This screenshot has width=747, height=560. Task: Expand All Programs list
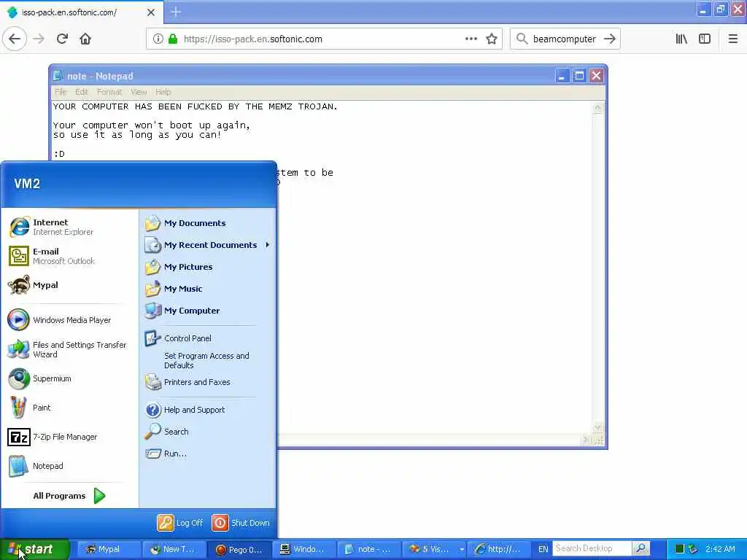(69, 496)
